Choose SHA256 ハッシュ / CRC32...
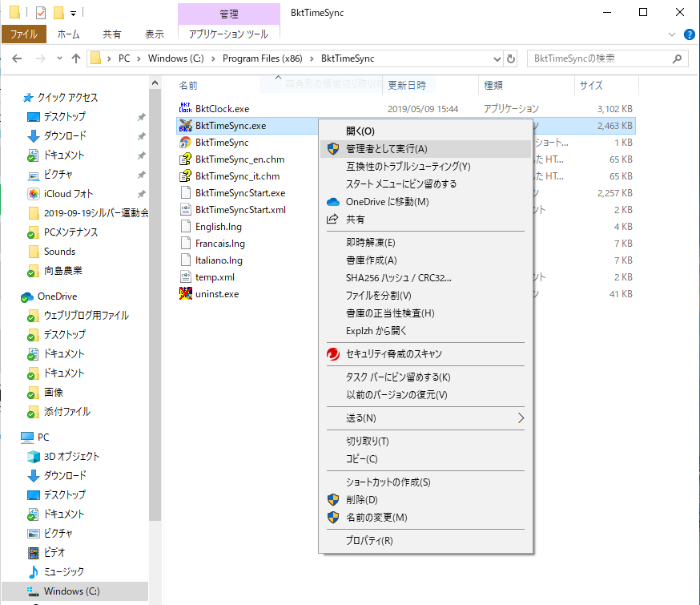This screenshot has height=605, width=700. [425, 278]
